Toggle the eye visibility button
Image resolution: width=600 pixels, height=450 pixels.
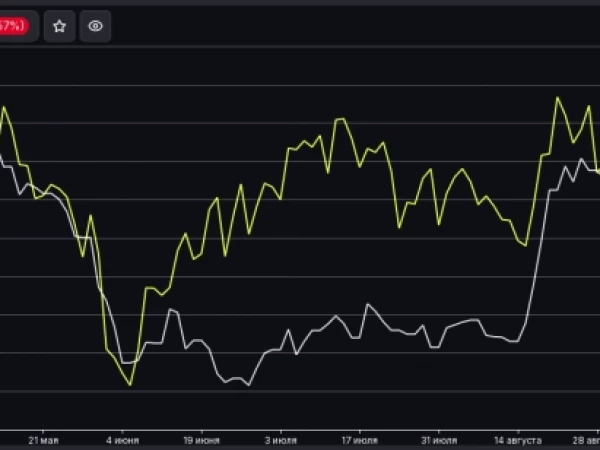point(95,26)
